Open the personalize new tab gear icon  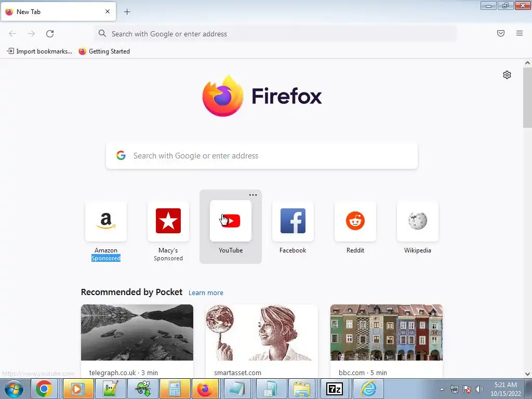507,75
